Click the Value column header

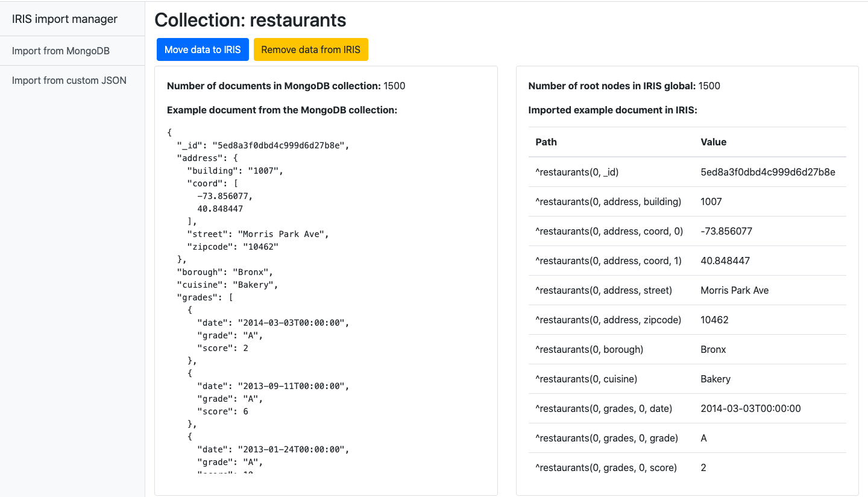[x=713, y=142]
